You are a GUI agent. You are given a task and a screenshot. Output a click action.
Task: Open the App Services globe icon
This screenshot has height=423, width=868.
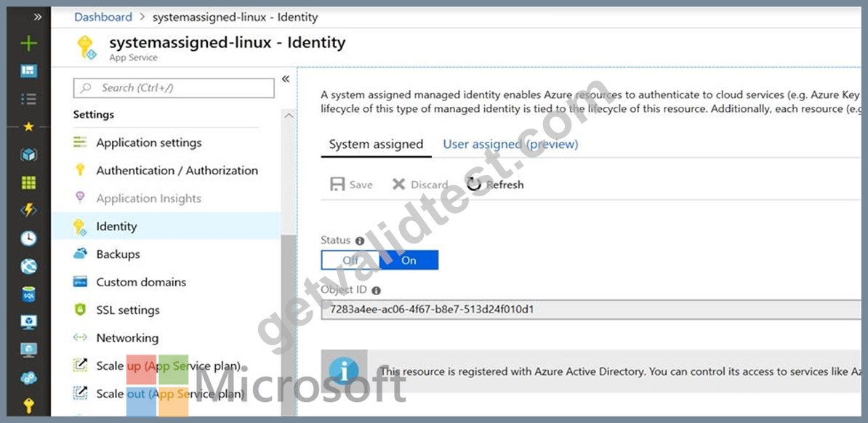coord(28,266)
